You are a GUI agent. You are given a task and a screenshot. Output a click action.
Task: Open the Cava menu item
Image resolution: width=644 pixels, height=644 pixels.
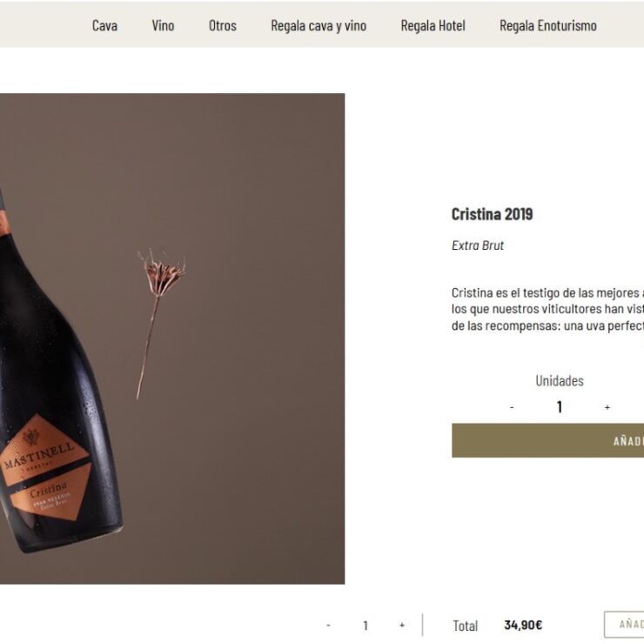click(104, 25)
